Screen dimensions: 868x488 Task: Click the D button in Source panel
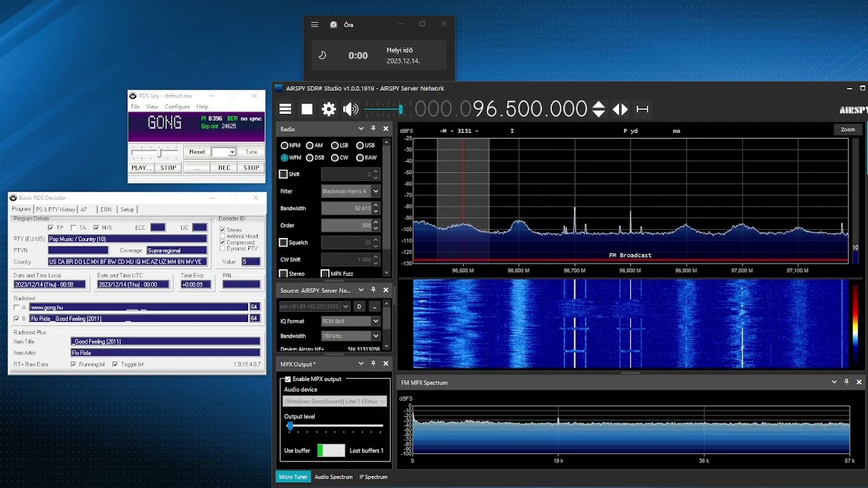pyautogui.click(x=359, y=307)
